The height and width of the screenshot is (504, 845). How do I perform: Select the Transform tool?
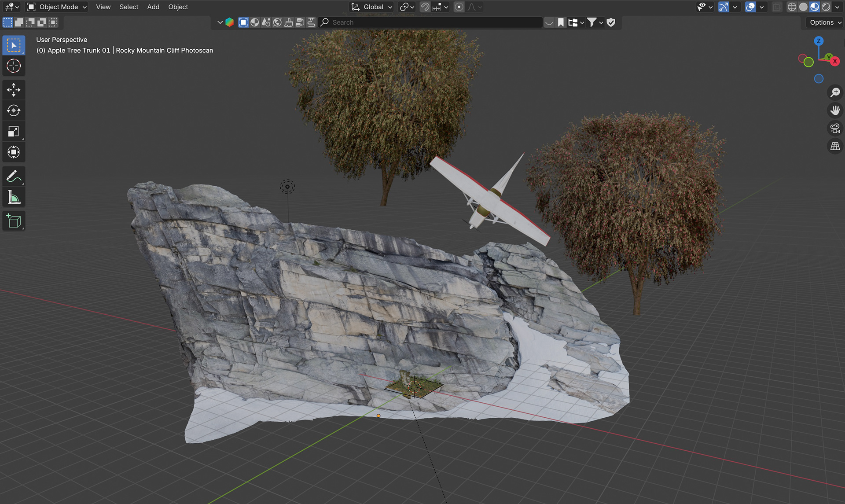point(14,152)
